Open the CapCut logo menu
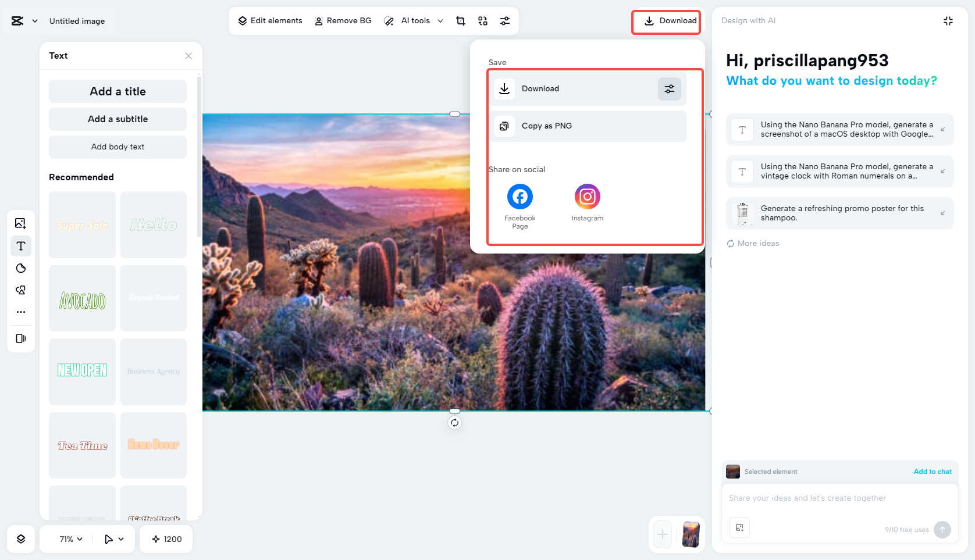975x560 pixels. [17, 21]
